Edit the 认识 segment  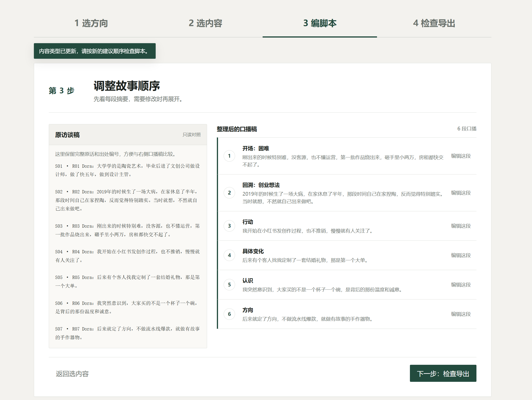pyautogui.click(x=461, y=285)
